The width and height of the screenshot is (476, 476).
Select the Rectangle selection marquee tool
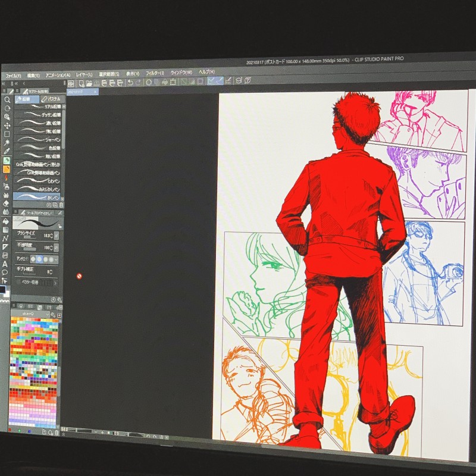pyautogui.click(x=7, y=134)
